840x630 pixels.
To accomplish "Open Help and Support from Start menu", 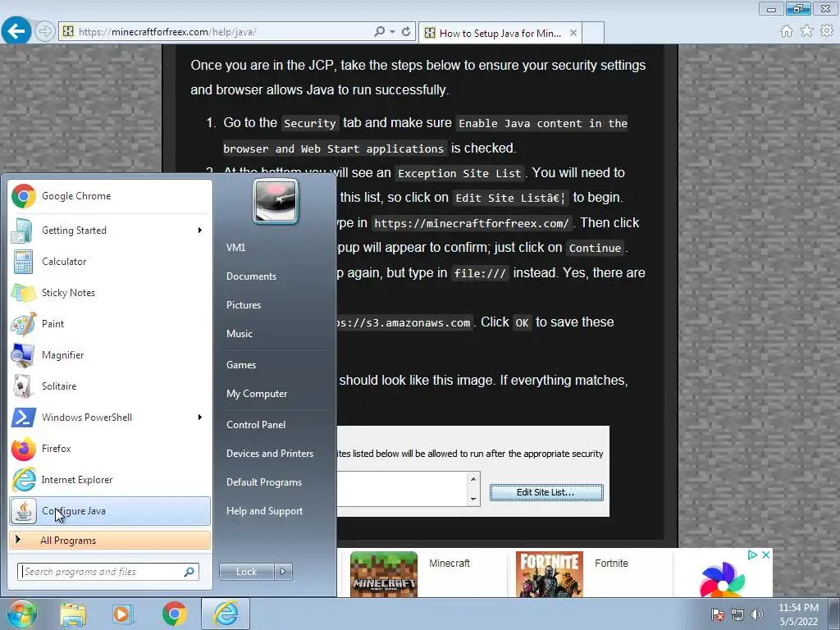I will pyautogui.click(x=264, y=511).
